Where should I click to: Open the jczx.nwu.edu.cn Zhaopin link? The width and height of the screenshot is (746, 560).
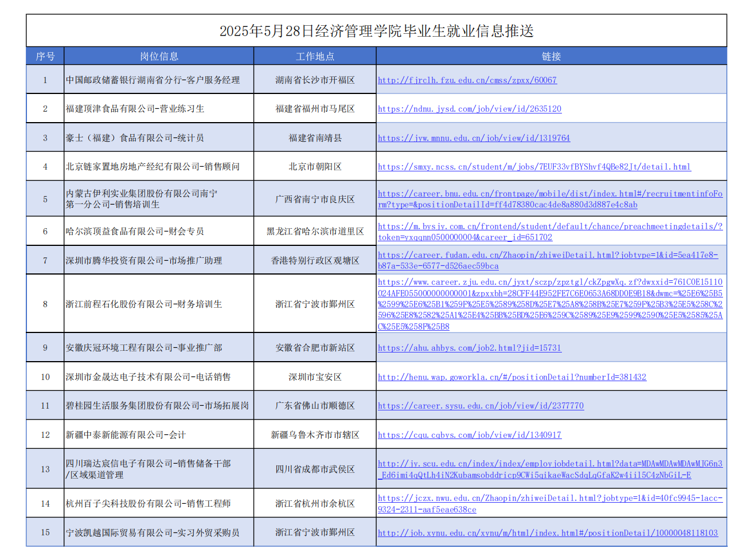(x=549, y=499)
